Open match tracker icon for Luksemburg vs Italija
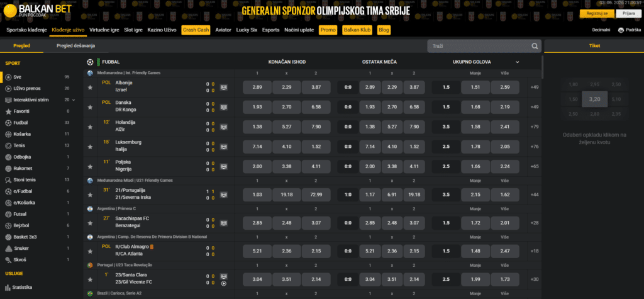This screenshot has width=644, height=299. [x=223, y=147]
